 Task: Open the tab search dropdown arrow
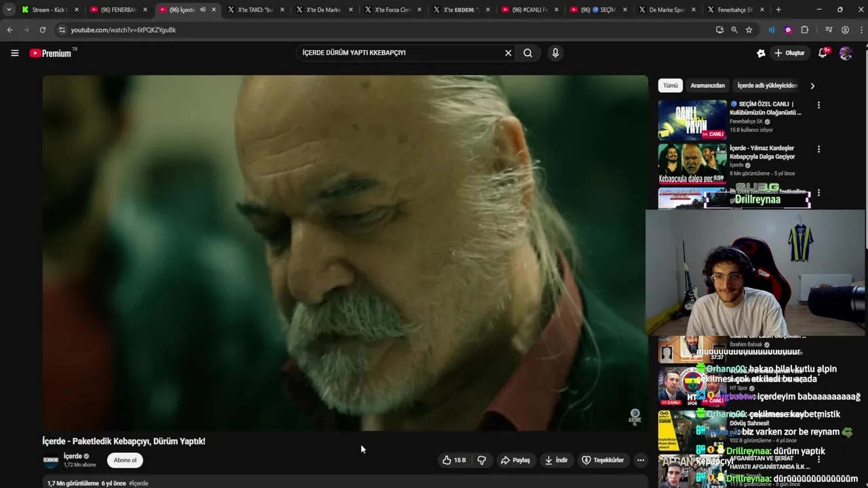pyautogui.click(x=9, y=9)
